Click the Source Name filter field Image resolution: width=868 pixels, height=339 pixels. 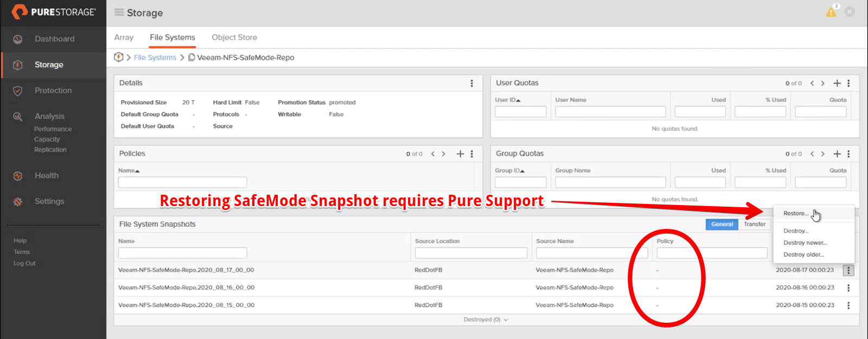(592, 253)
